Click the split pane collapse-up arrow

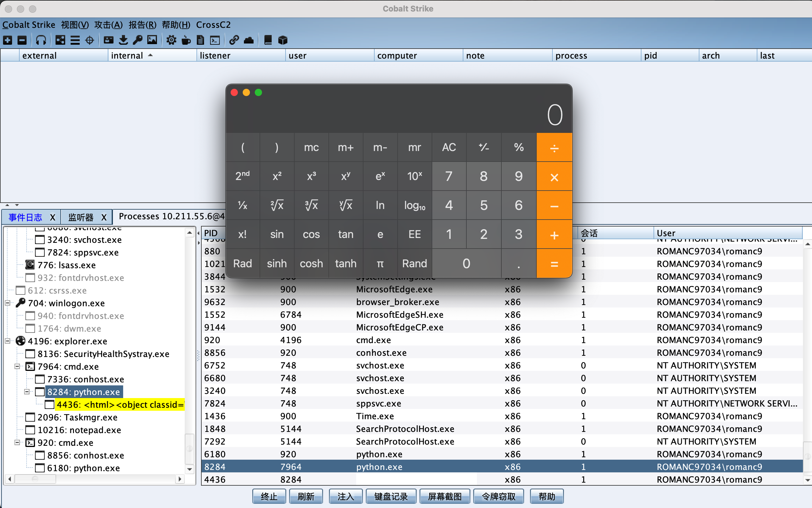click(7, 205)
